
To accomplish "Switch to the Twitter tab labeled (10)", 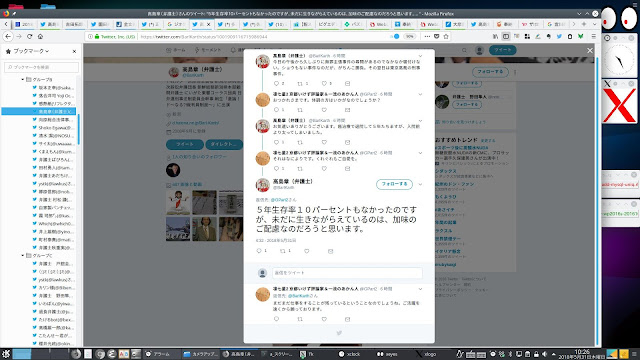I will pyautogui.click(x=278, y=24).
